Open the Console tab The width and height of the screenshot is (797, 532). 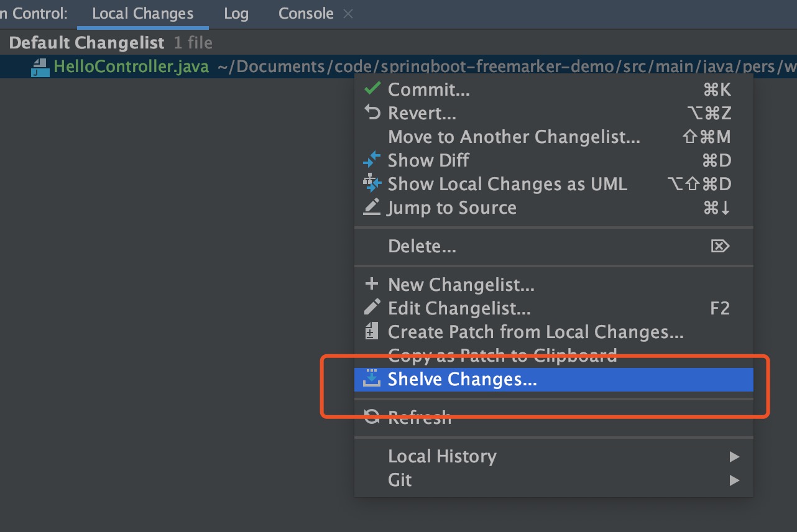(x=305, y=14)
